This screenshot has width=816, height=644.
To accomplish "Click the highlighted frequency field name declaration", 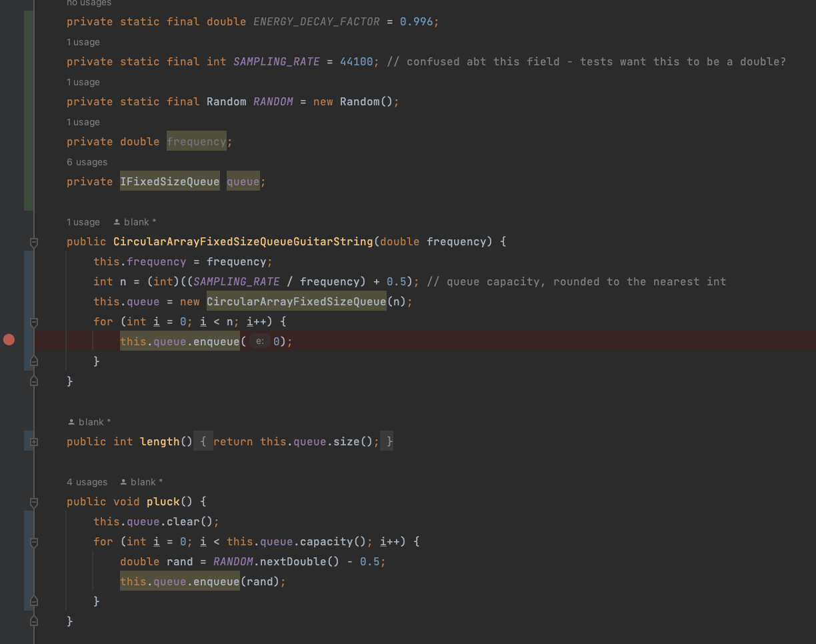I will click(x=196, y=141).
